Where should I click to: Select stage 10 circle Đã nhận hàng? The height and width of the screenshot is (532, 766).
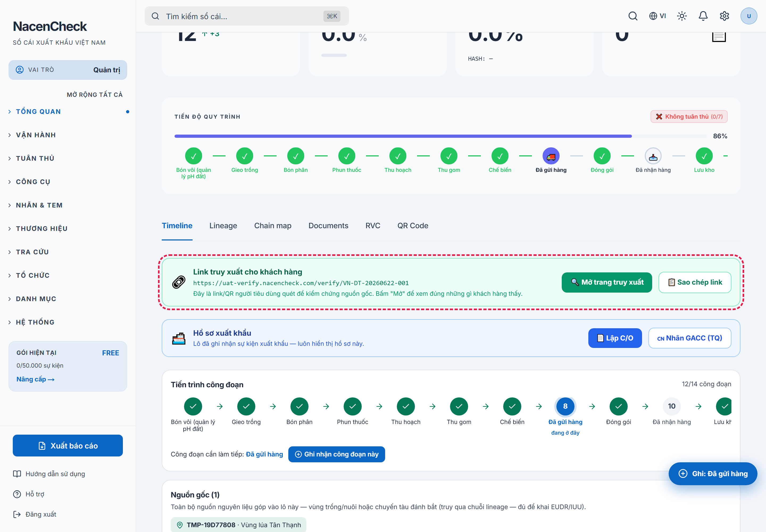(x=671, y=406)
